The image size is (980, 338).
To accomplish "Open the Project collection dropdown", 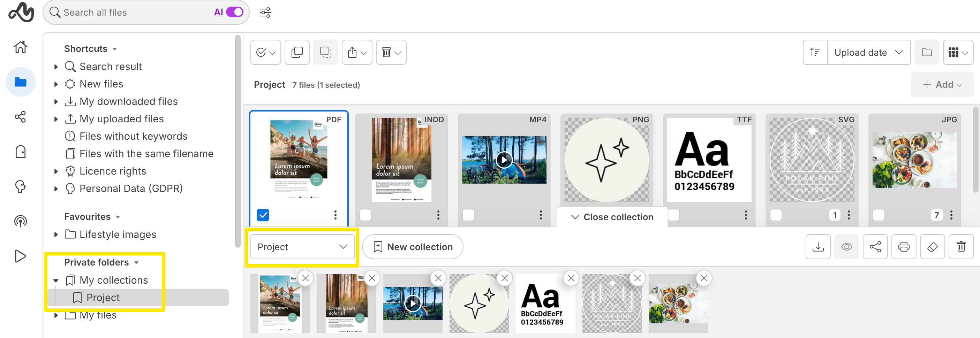I will (302, 247).
